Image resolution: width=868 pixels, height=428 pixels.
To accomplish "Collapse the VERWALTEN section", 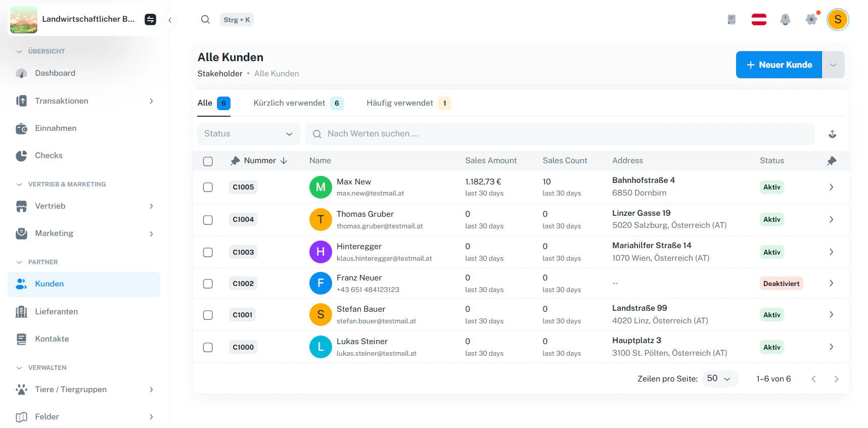I will [19, 368].
